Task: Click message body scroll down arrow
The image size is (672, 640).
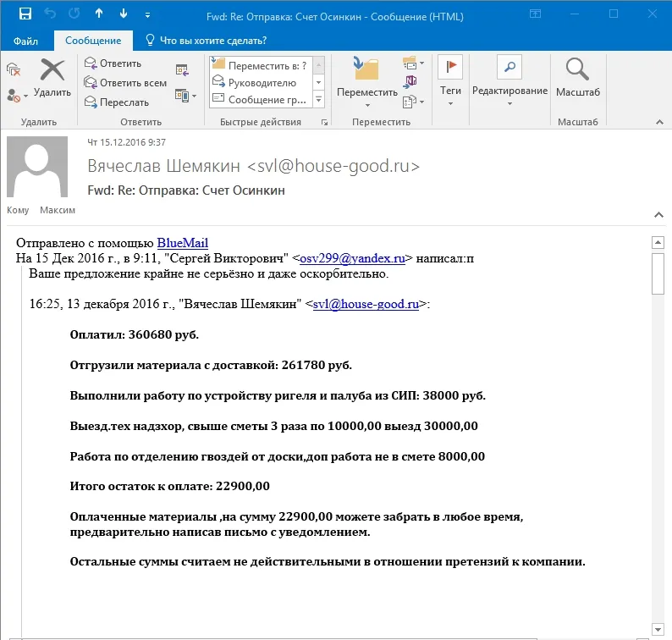Action: point(658,629)
